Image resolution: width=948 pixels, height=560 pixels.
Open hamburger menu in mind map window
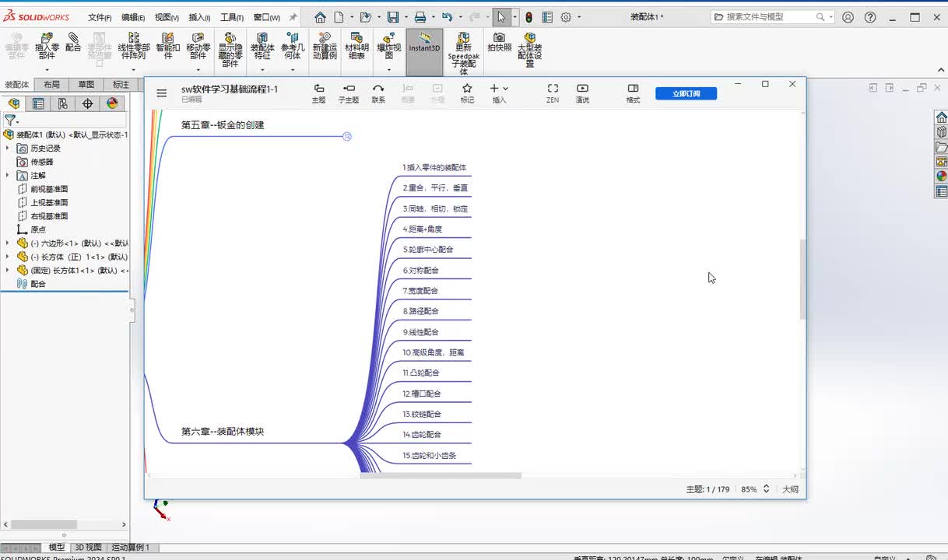[162, 93]
